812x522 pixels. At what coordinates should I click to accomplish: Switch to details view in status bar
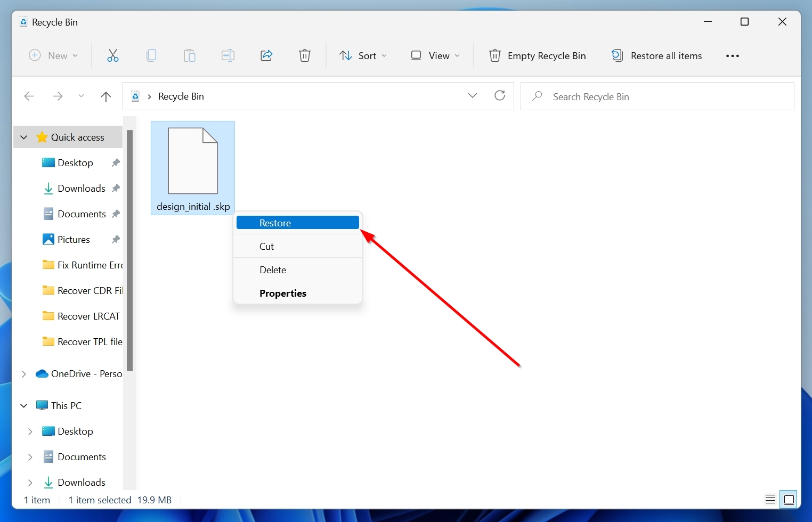(770, 499)
